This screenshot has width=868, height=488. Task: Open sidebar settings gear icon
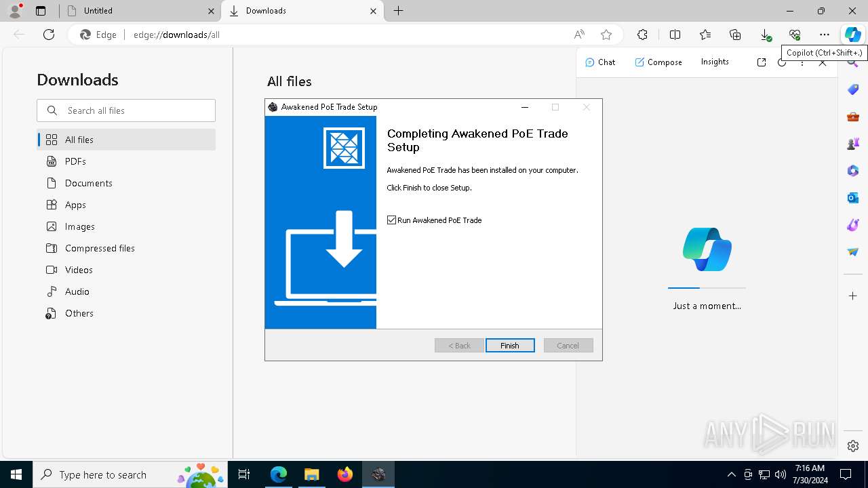853,446
